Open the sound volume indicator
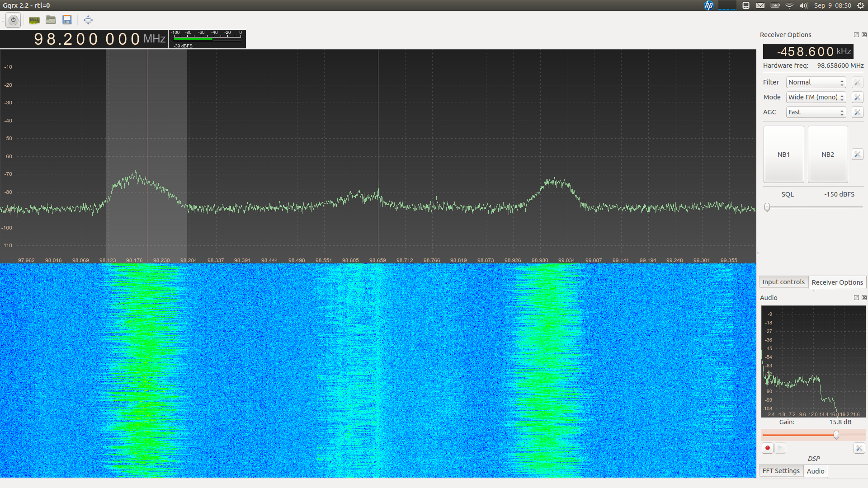This screenshot has height=488, width=868. coord(803,5)
